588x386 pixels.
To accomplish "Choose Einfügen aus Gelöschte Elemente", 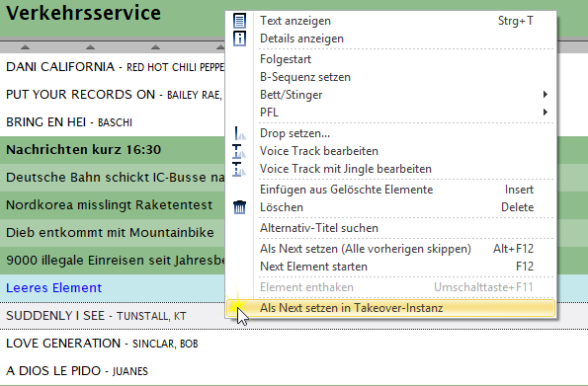I will [x=390, y=190].
